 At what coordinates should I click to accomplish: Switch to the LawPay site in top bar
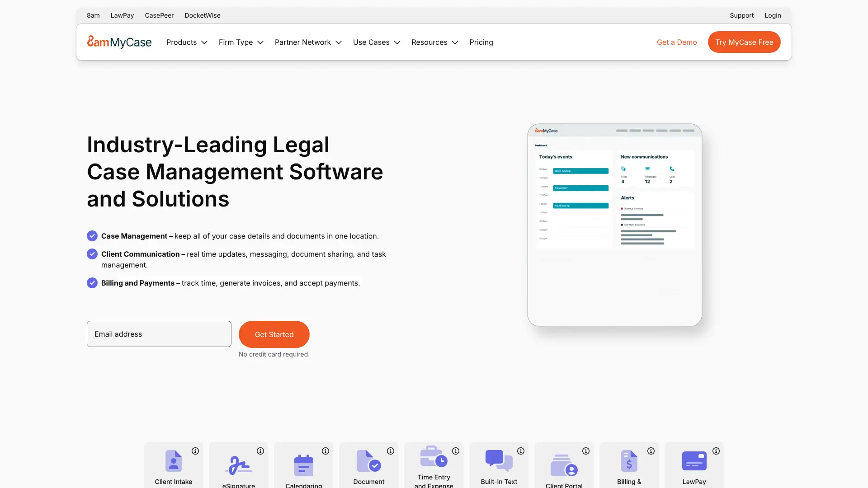(x=122, y=15)
